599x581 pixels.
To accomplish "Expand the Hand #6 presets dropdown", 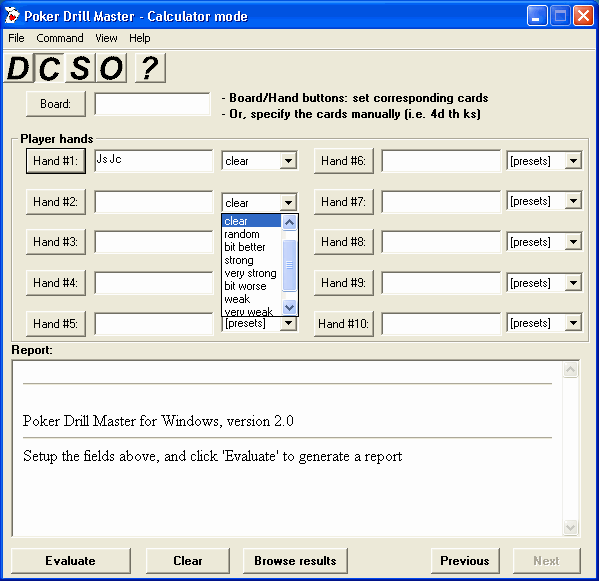I will [x=573, y=161].
